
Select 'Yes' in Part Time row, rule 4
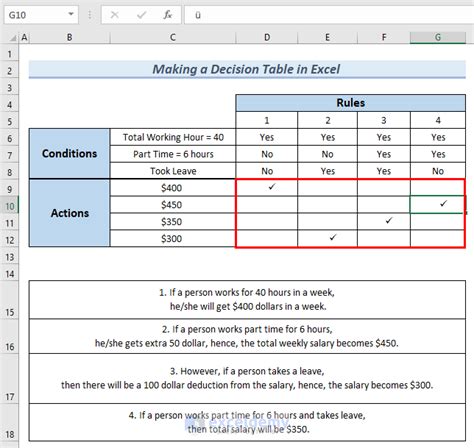(438, 154)
